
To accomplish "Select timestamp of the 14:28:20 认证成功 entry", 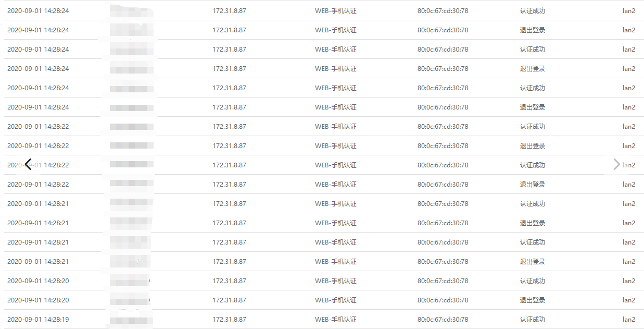I will 38,281.
